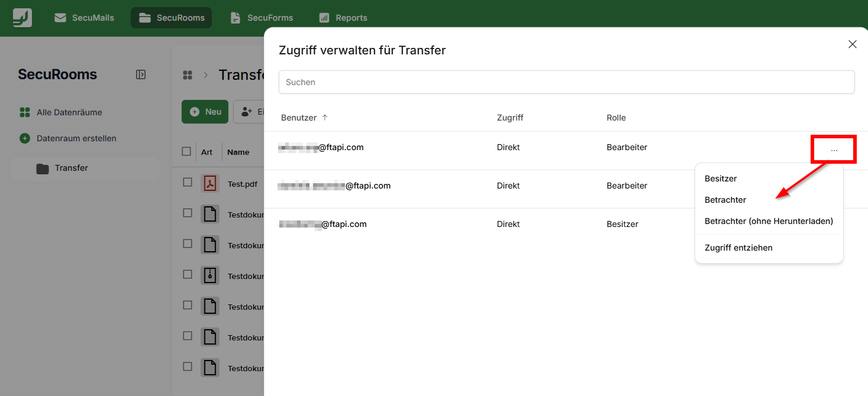Go to the Reports tab
Screen dimensions: 868x396
tap(343, 18)
